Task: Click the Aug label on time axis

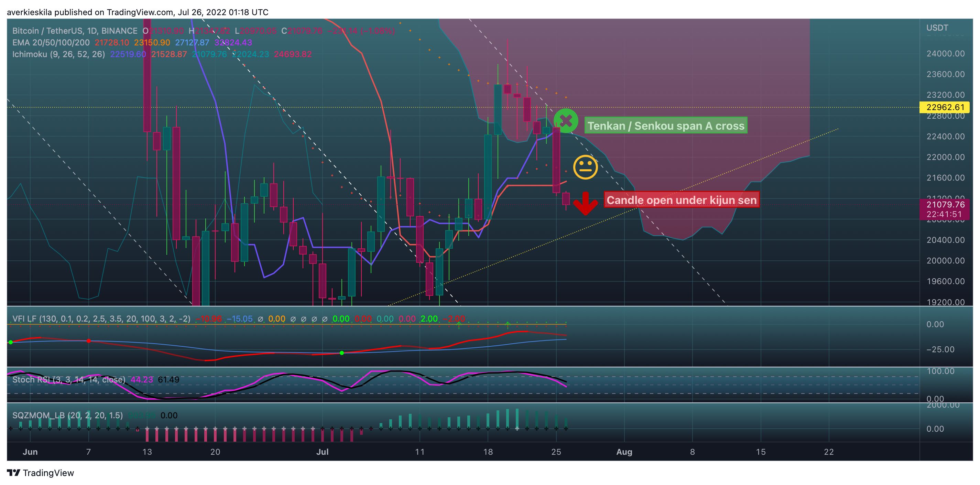Action: pyautogui.click(x=624, y=452)
